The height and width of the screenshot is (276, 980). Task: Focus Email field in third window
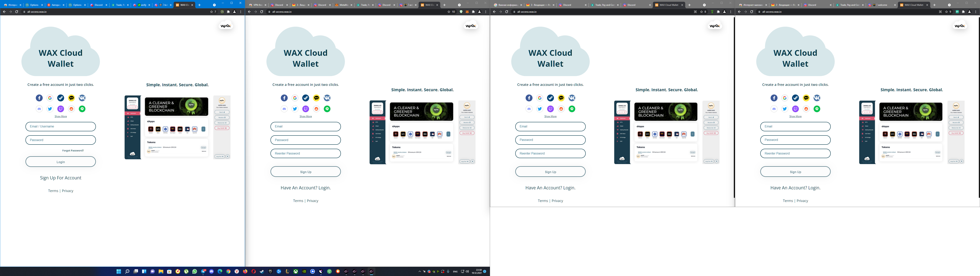tap(550, 127)
